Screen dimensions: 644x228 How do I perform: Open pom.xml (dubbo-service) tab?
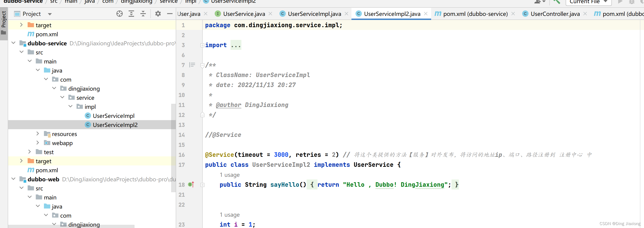click(x=475, y=14)
